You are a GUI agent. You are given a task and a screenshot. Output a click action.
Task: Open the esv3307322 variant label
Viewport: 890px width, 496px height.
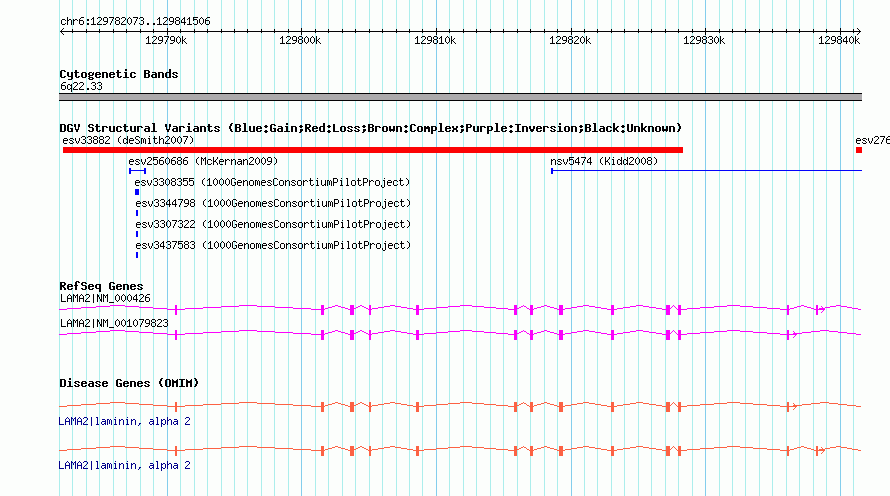click(x=273, y=224)
